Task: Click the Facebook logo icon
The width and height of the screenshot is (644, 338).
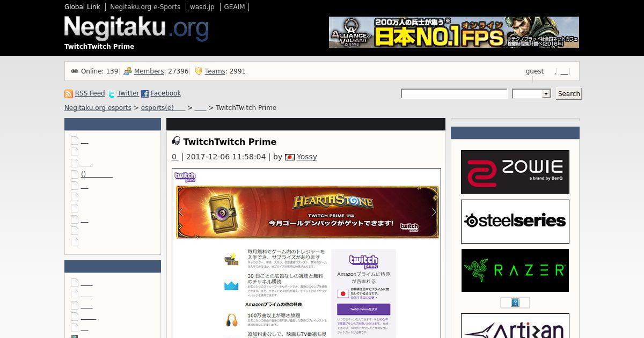Action: 145,94
